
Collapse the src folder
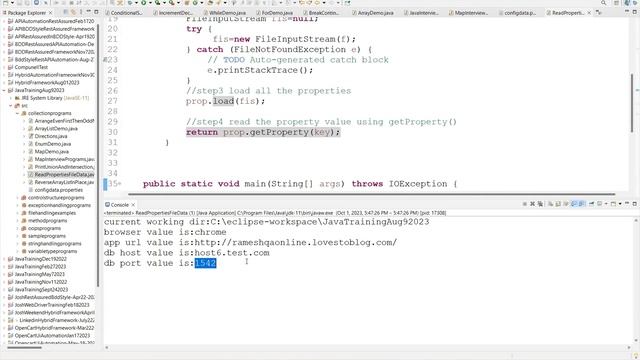(11, 106)
